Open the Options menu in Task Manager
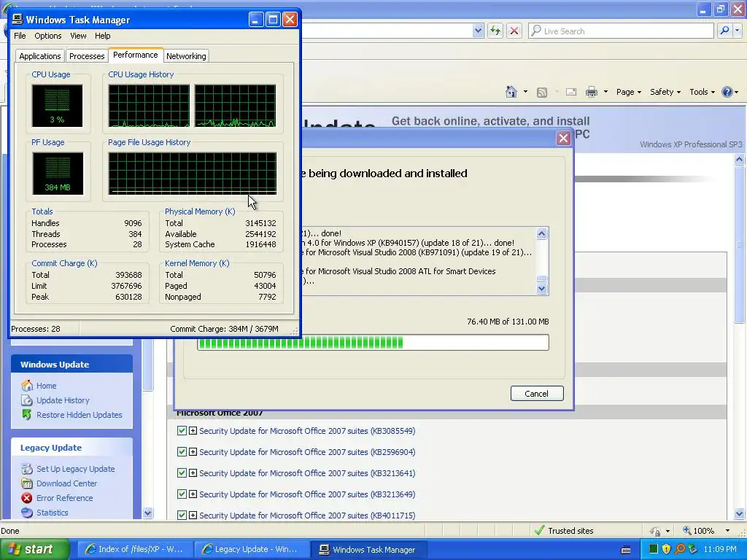The image size is (747, 560). (47, 36)
